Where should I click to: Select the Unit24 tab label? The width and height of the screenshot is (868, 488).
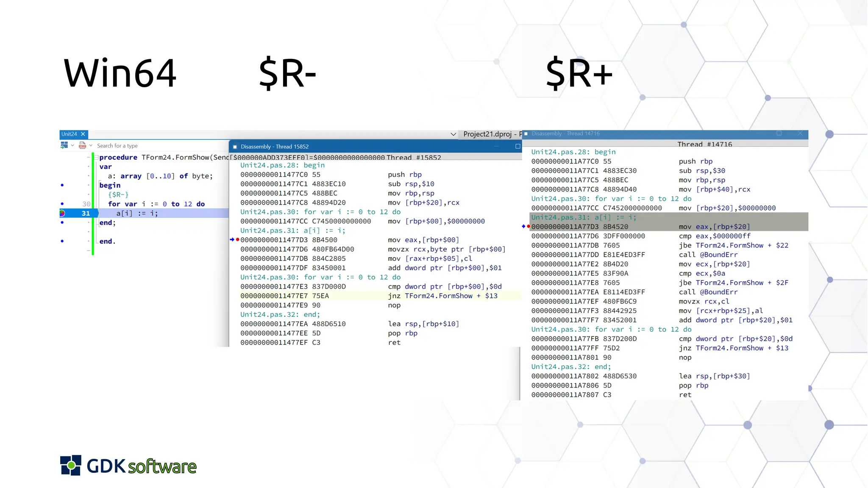(69, 134)
